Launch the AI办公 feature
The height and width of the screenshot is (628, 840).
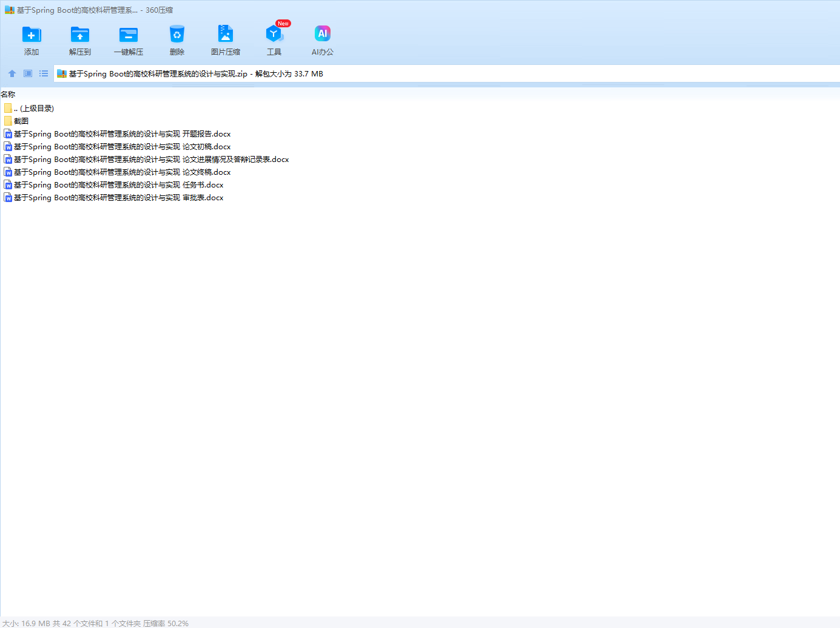(x=323, y=35)
